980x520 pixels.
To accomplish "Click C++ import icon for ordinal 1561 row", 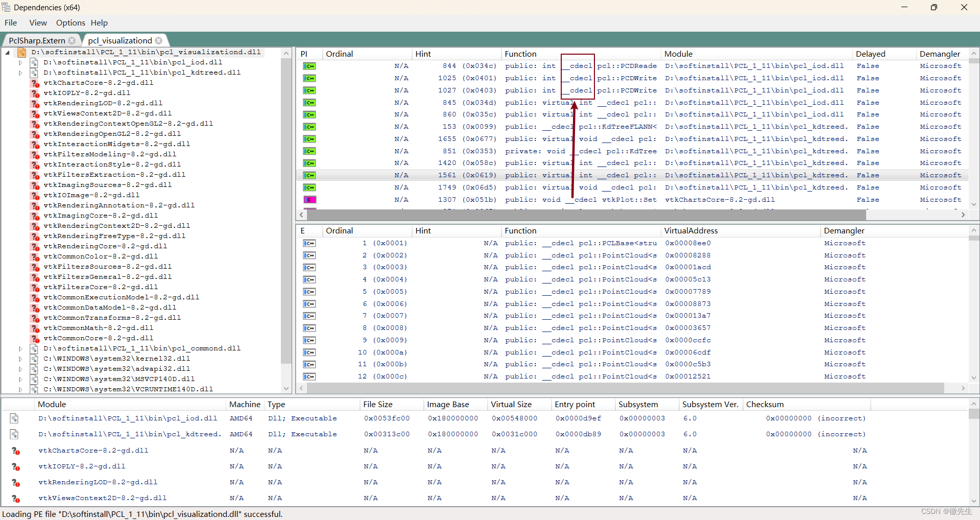I will point(309,175).
